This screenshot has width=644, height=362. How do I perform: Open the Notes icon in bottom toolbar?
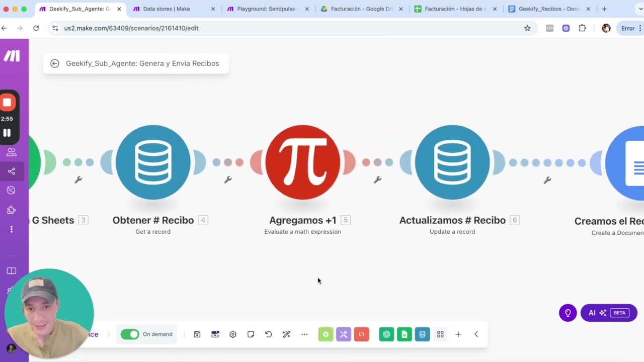tap(251, 334)
